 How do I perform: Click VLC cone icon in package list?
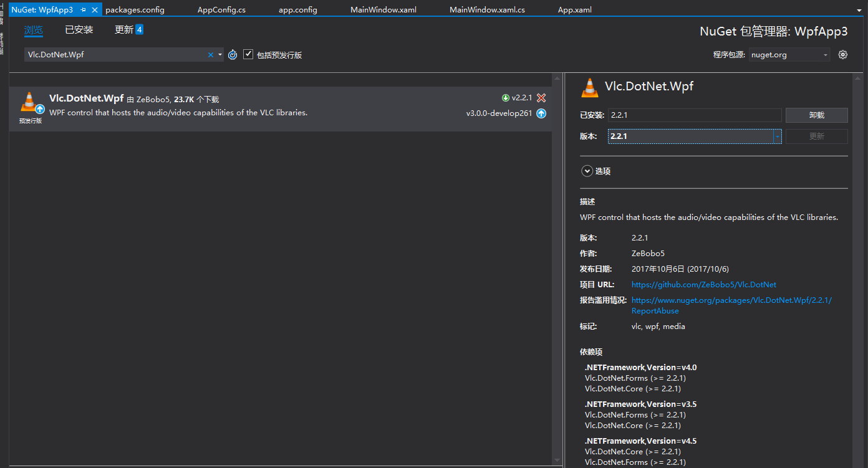click(30, 103)
